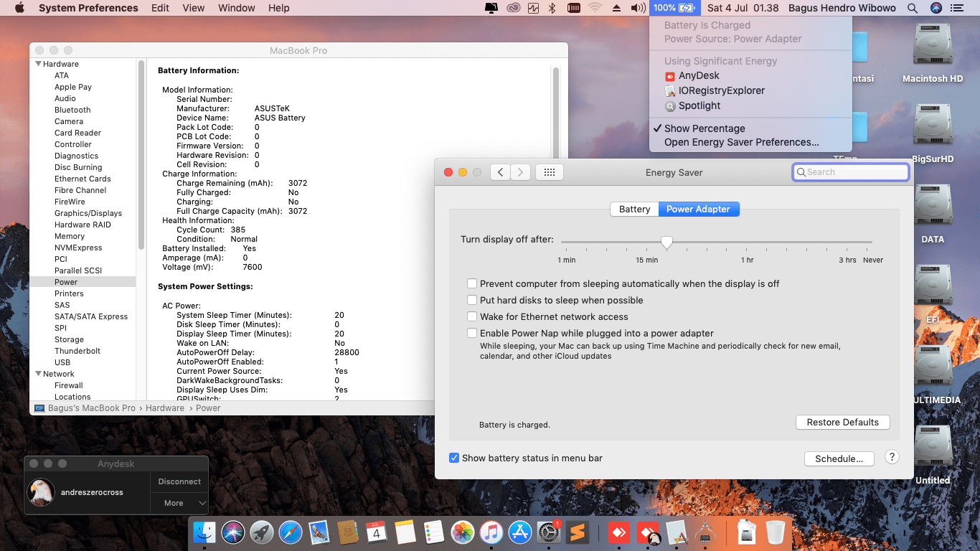Open the Apple menu

point(19,8)
